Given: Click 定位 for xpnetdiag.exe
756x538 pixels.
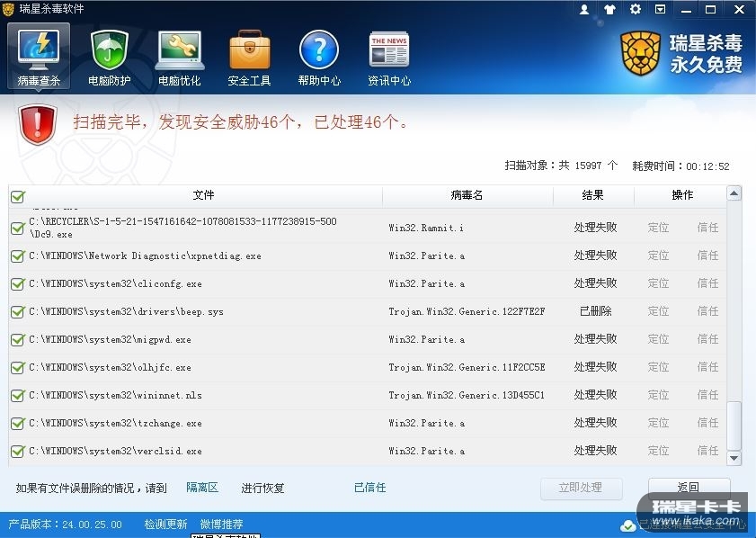Looking at the screenshot, I should (658, 256).
